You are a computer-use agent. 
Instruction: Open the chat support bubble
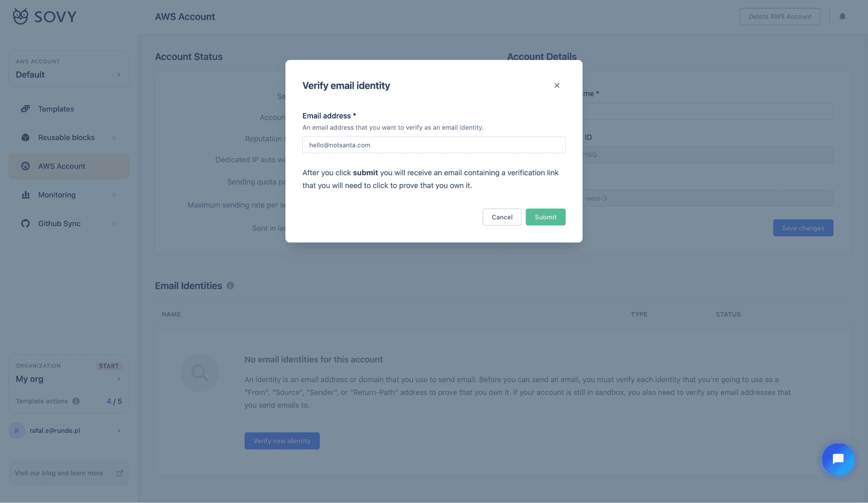click(838, 459)
